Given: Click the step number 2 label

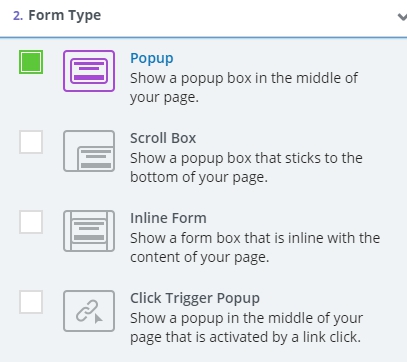Looking at the screenshot, I should tap(18, 16).
